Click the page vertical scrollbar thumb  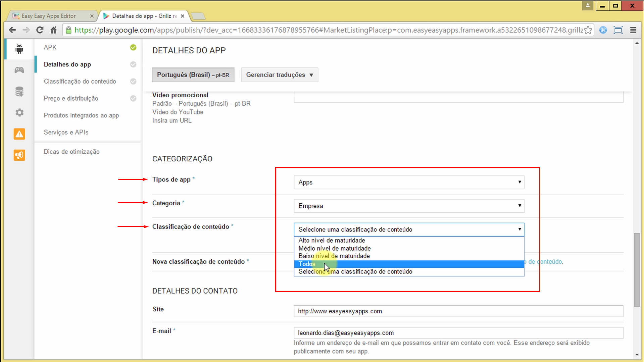[x=637, y=269]
